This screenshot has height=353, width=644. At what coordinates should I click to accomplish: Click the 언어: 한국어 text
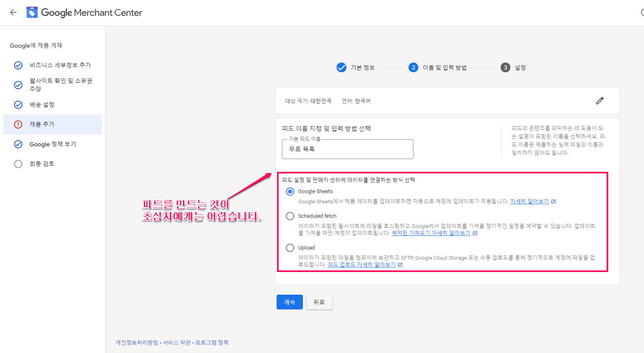[x=356, y=101]
